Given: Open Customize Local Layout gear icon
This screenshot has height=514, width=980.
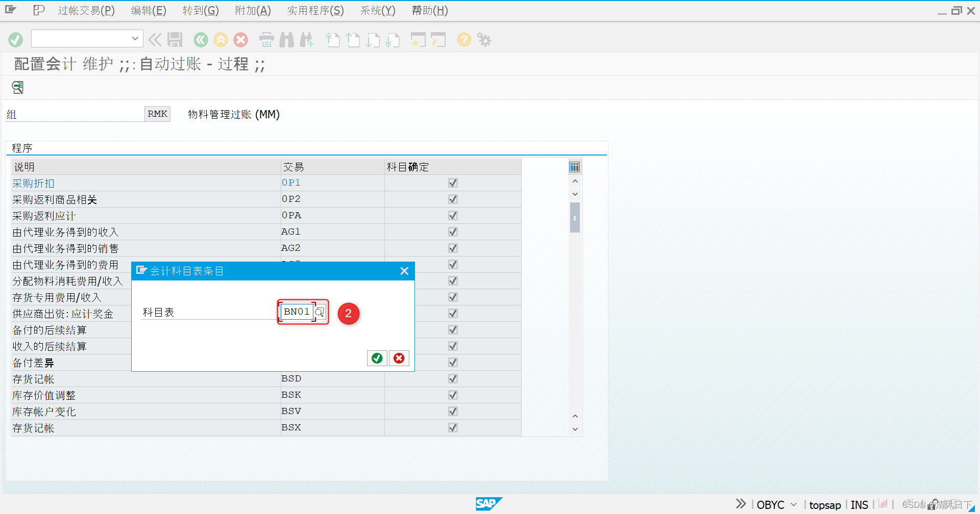Looking at the screenshot, I should click(483, 39).
